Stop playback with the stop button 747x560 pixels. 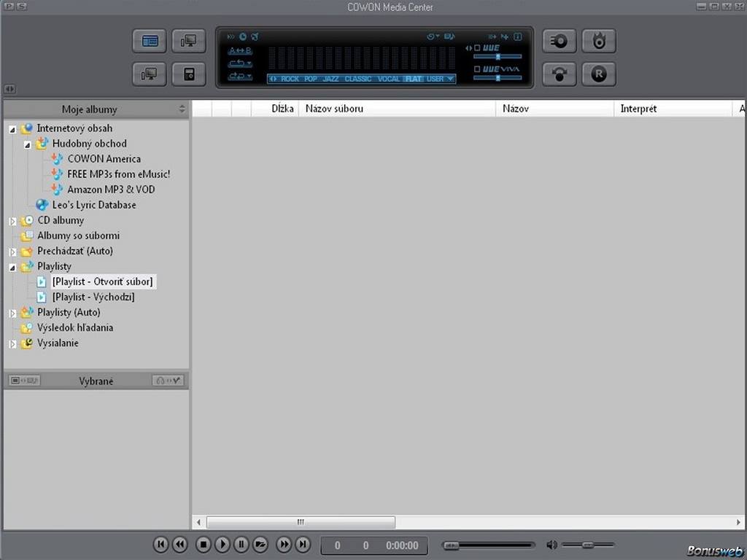pyautogui.click(x=204, y=544)
